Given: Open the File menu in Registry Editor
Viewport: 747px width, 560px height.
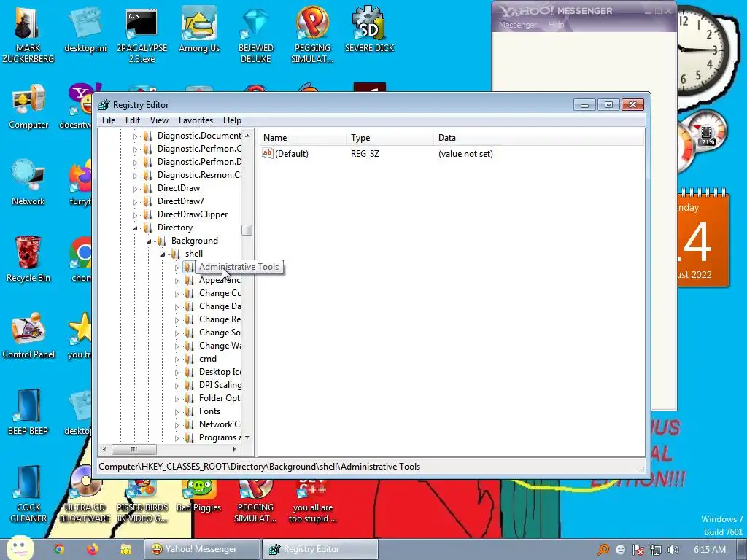Looking at the screenshot, I should coord(109,120).
